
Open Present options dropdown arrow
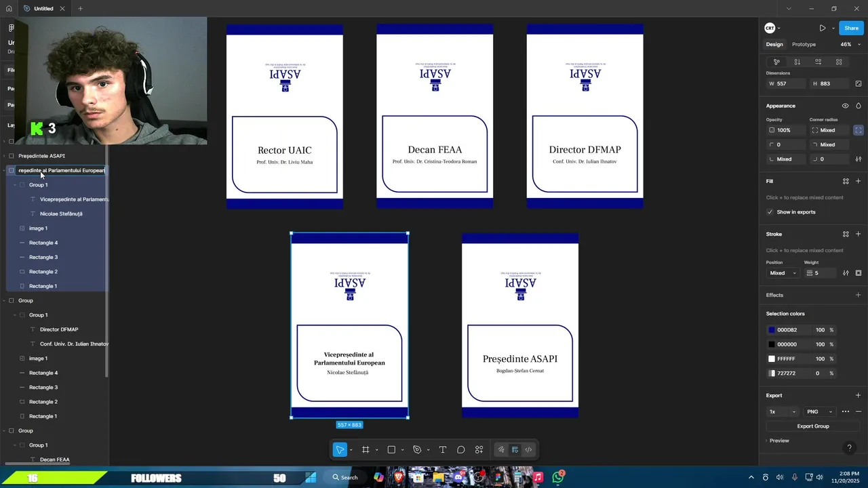[x=833, y=28]
